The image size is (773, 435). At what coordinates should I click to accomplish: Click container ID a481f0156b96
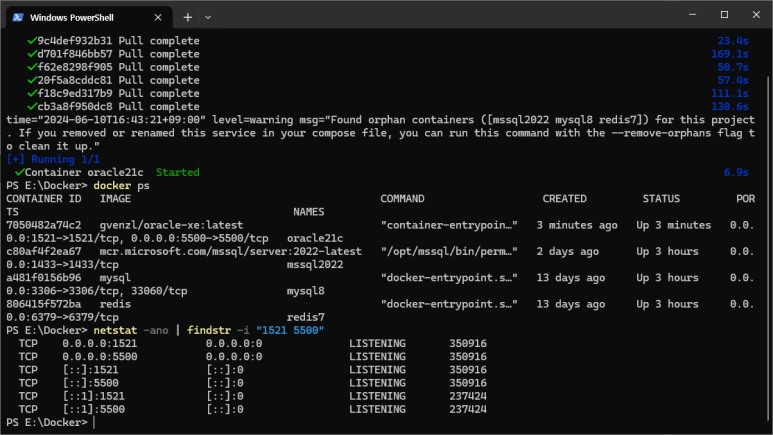[x=43, y=278]
